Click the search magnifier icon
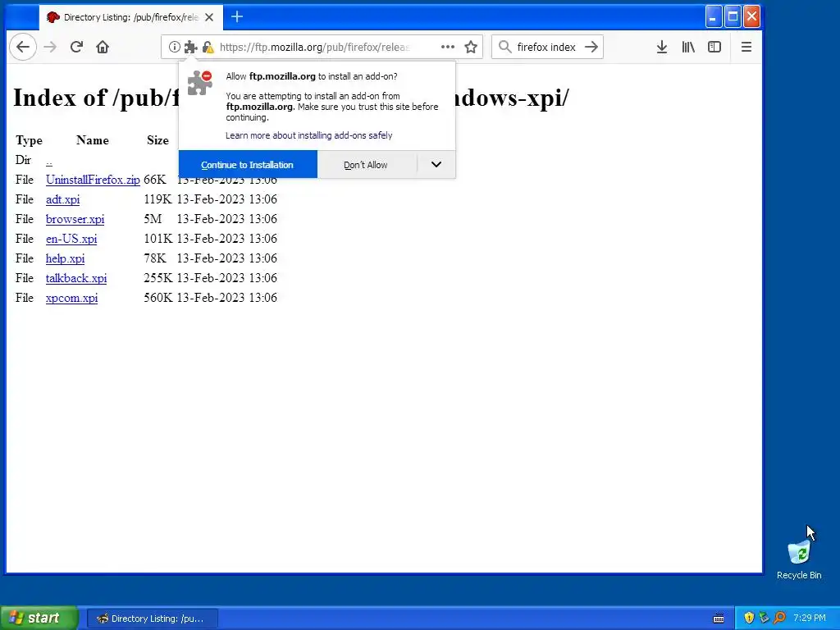Viewport: 840px width, 630px height. click(504, 47)
